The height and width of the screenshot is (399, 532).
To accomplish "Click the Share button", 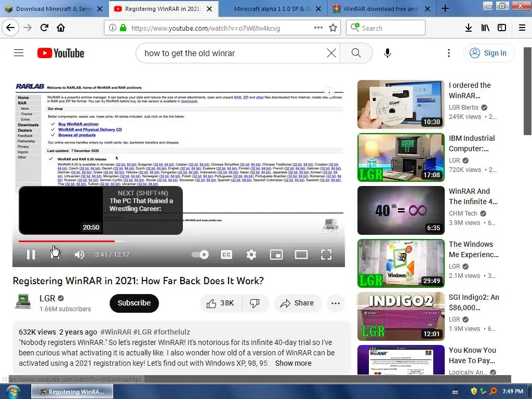I will pos(297,303).
